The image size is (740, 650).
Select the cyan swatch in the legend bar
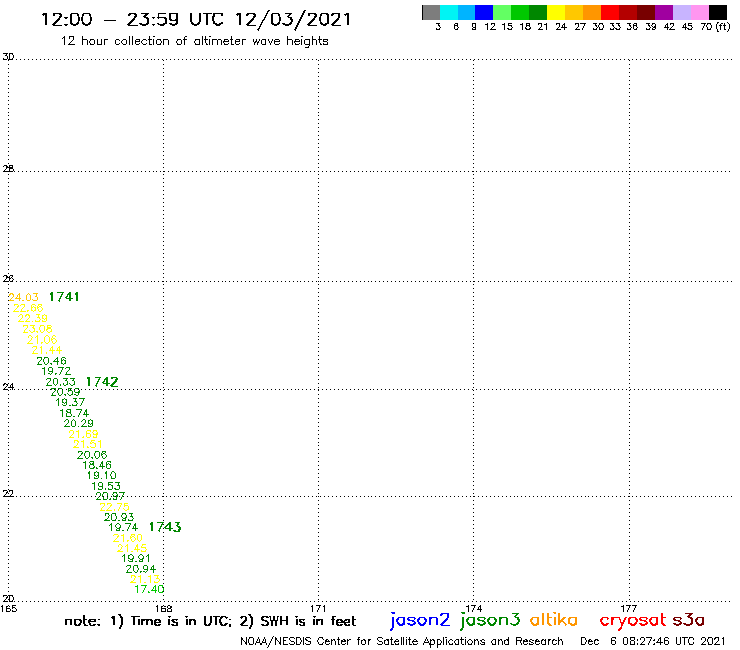click(449, 12)
